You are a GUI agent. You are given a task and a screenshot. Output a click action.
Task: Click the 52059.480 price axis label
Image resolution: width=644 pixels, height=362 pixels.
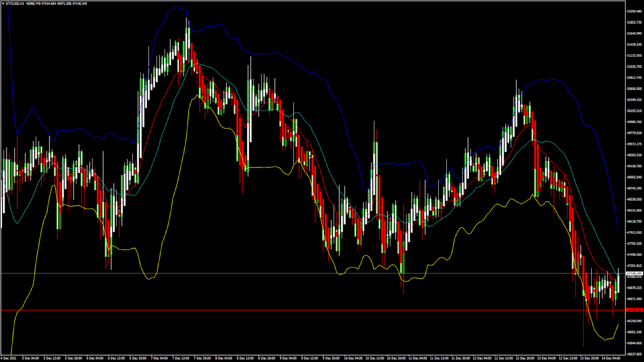(x=634, y=11)
